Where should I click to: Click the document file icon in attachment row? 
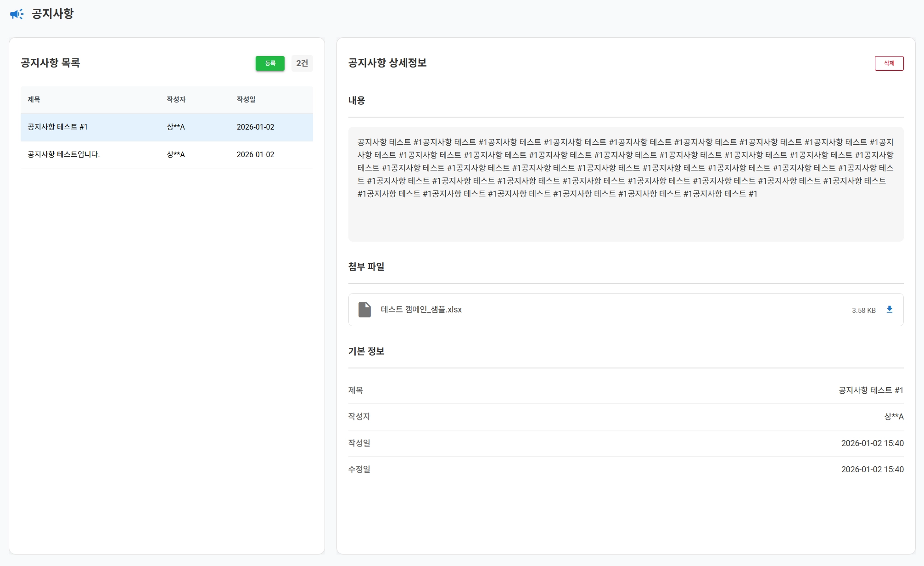[x=364, y=310]
